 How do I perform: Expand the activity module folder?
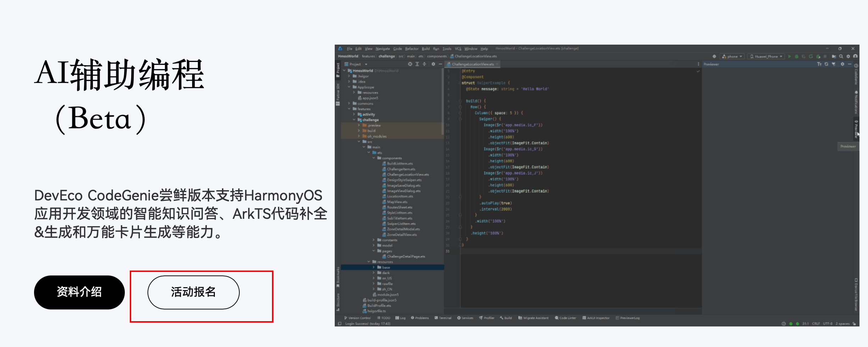pyautogui.click(x=354, y=114)
